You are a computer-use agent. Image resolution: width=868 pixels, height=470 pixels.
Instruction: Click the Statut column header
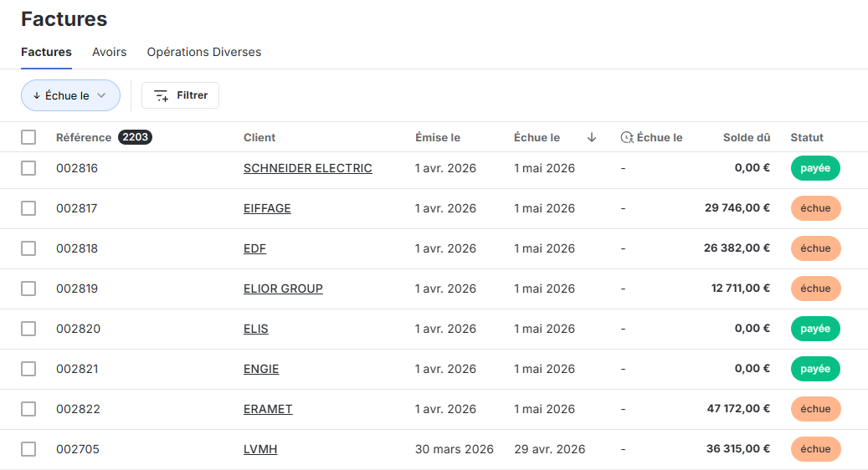[807, 137]
